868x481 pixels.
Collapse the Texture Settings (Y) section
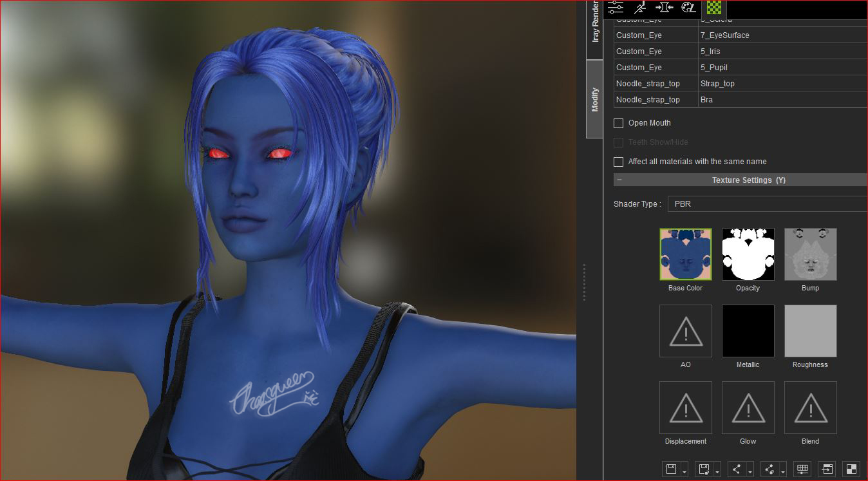pos(619,180)
